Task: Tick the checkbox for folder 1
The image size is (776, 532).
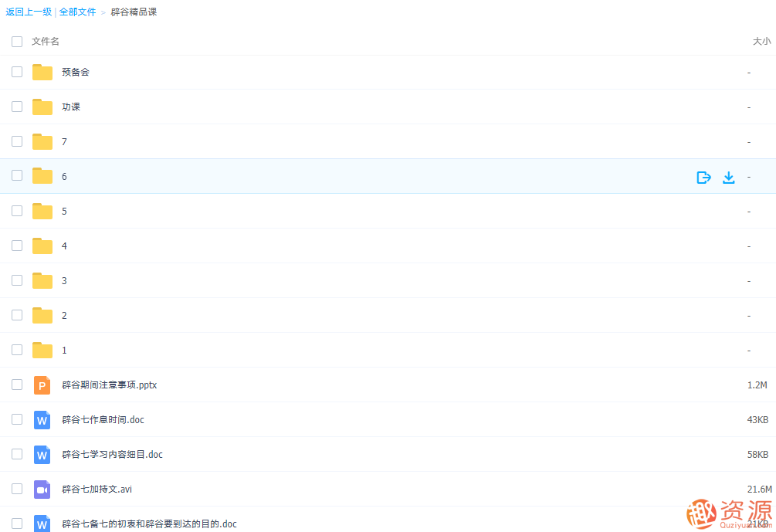Action: 17,350
